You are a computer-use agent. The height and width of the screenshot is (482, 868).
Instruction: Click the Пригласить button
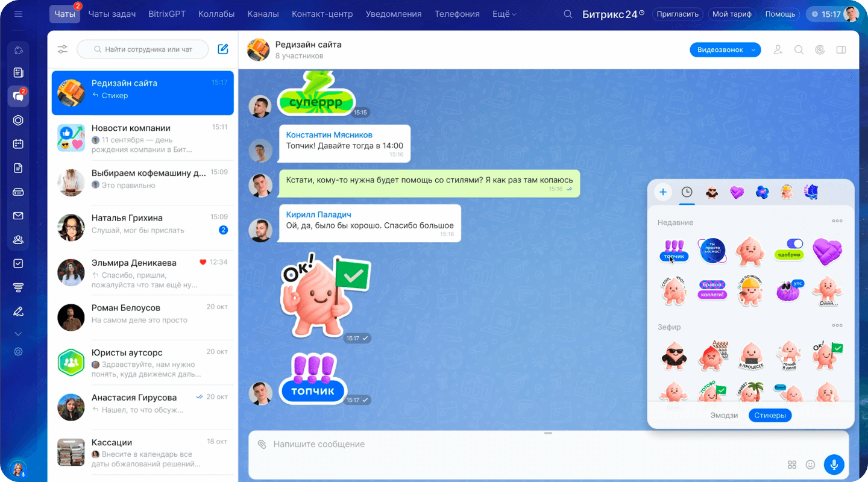[678, 14]
